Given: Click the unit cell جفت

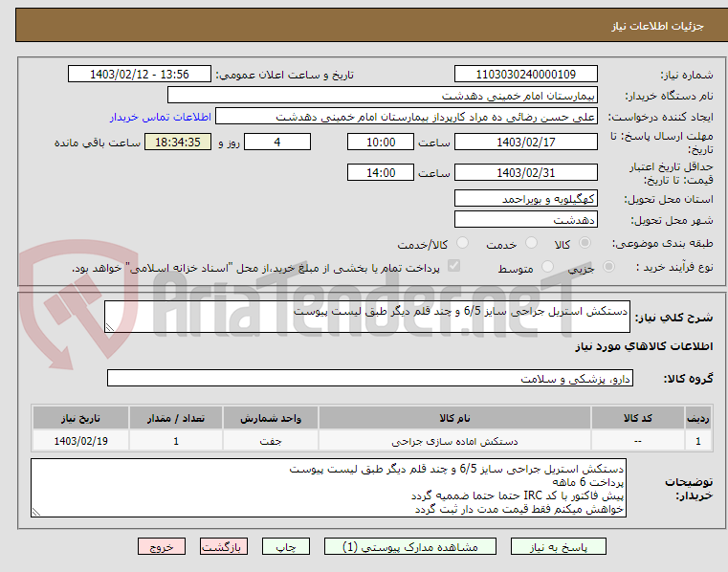Looking at the screenshot, I should (270, 441).
